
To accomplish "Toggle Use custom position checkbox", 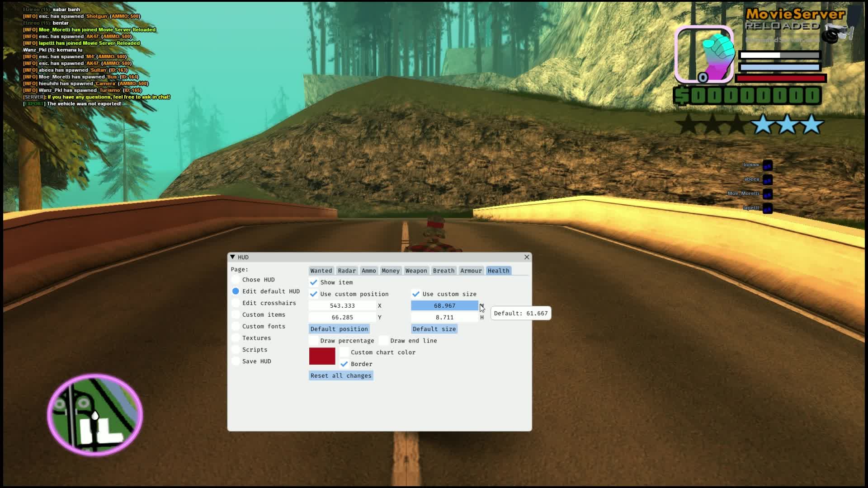I will 314,294.
